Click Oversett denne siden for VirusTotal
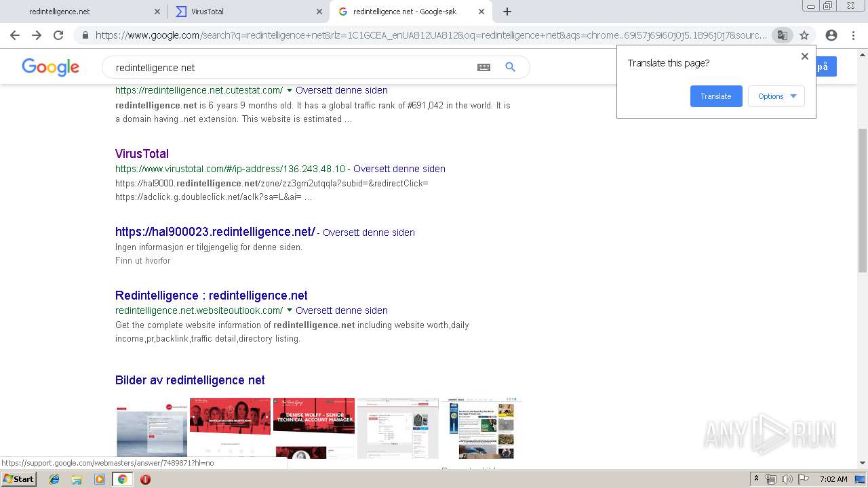 pyautogui.click(x=399, y=169)
